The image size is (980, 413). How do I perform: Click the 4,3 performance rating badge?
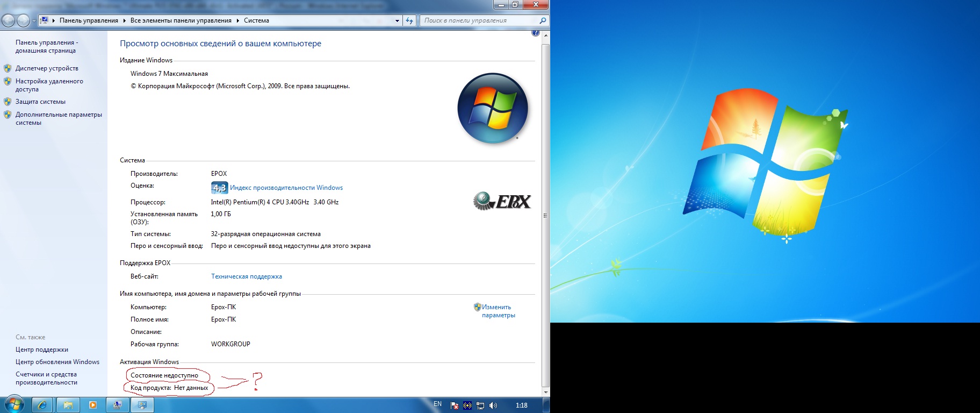pyautogui.click(x=219, y=188)
